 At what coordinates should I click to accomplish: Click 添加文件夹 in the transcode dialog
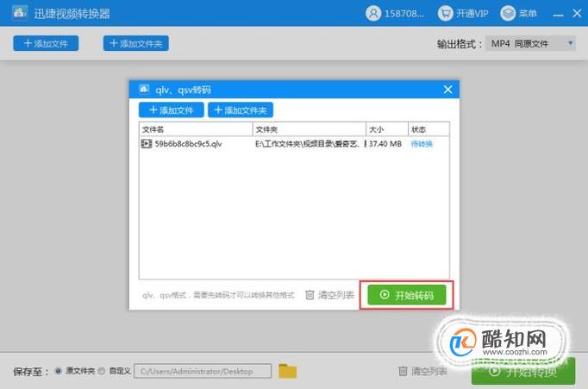click(241, 110)
